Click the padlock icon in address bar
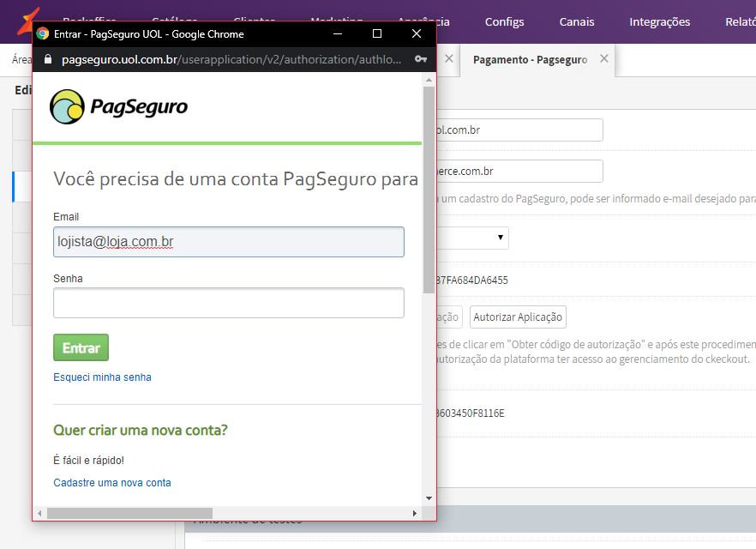756x549 pixels. 48,59
